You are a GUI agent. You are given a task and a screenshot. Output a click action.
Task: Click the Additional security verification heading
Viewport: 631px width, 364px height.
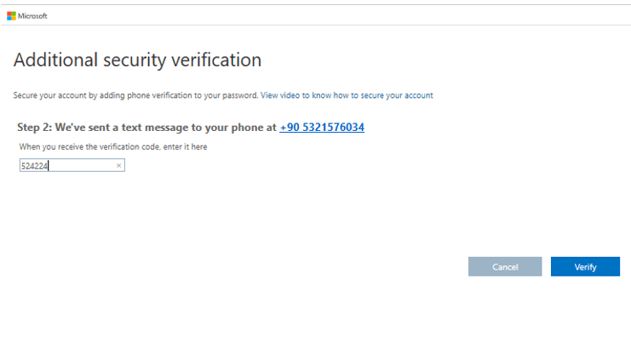pos(137,60)
